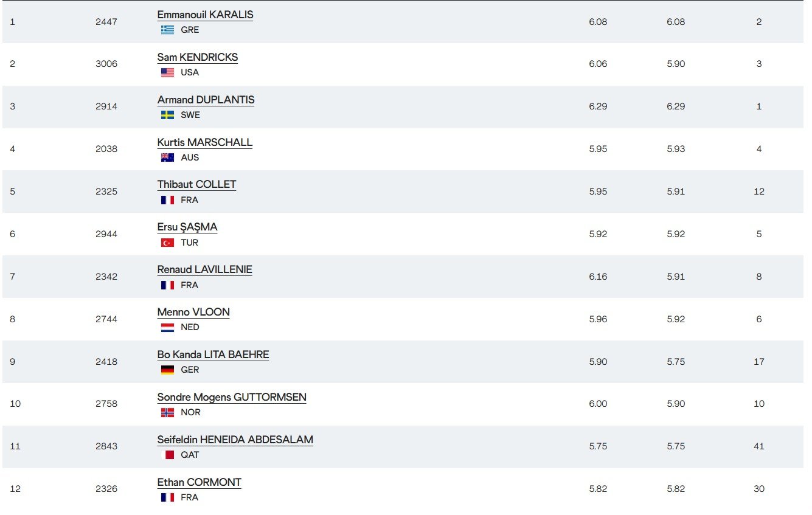Click the Swedish flag next to SWE
Viewport: 812px width, 515px height.
point(167,115)
